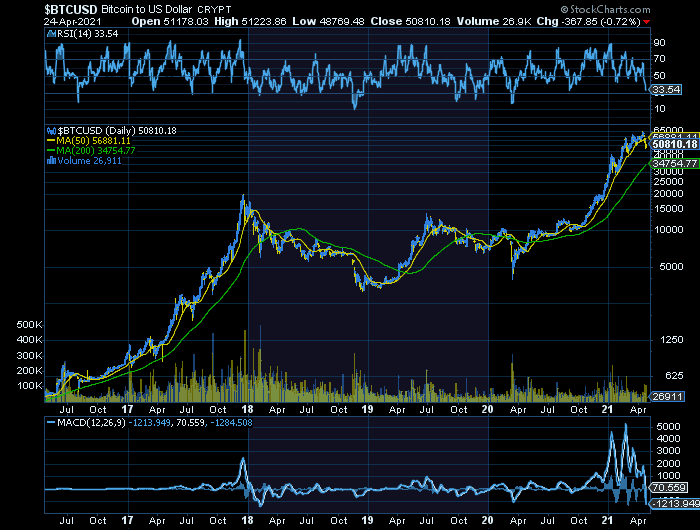Click the '17' year marker on MACD axis

pyautogui.click(x=127, y=520)
